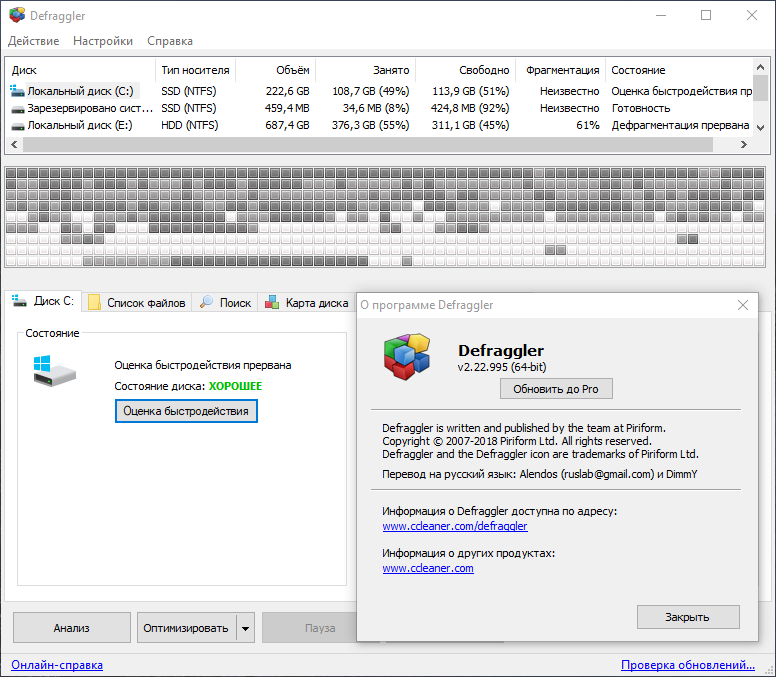This screenshot has height=677, width=776.
Task: Click the 61% fragmentation cell
Action: (587, 125)
